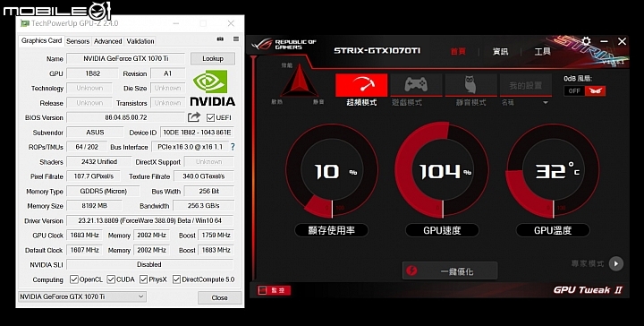Toggle the CUDA checkbox

pos(111,279)
